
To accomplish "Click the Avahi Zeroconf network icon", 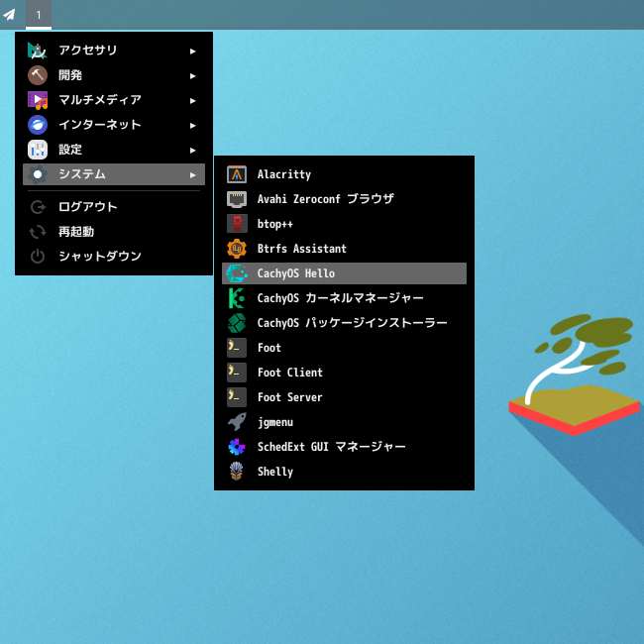I will point(237,199).
